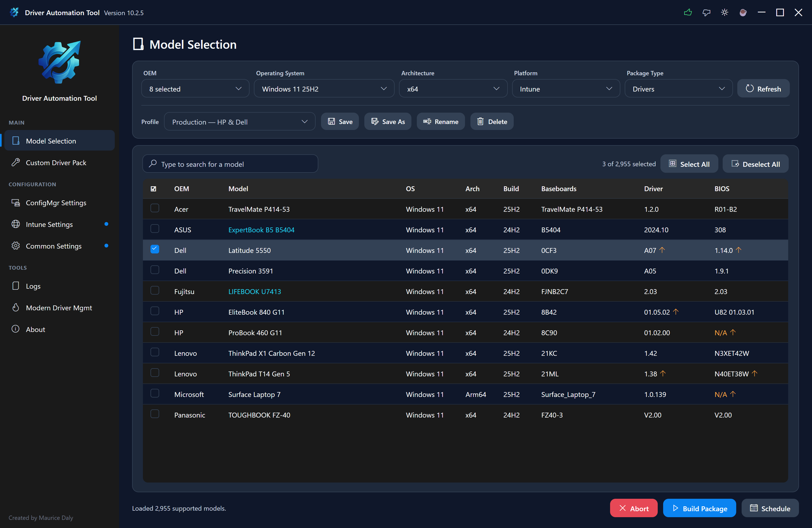
Task: Open Custom Driver Pack page
Action: (x=59, y=162)
